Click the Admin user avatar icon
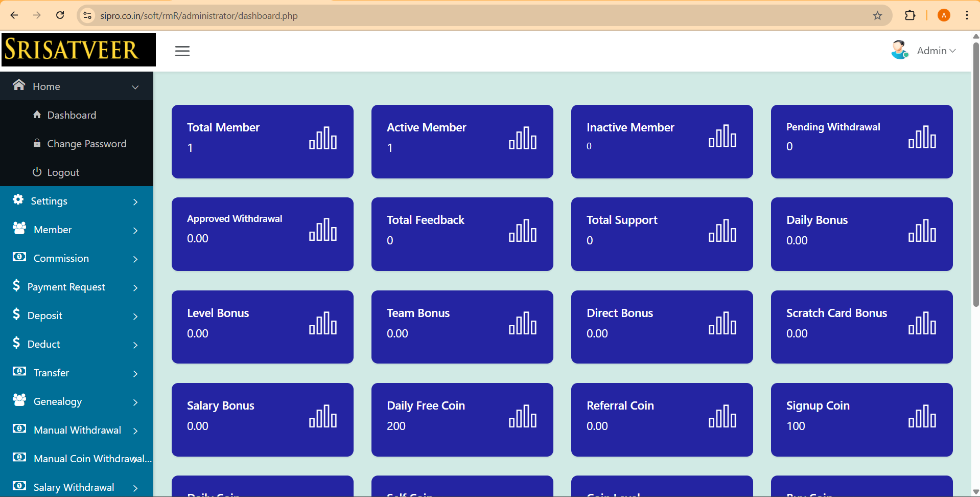The height and width of the screenshot is (497, 980). pos(899,50)
